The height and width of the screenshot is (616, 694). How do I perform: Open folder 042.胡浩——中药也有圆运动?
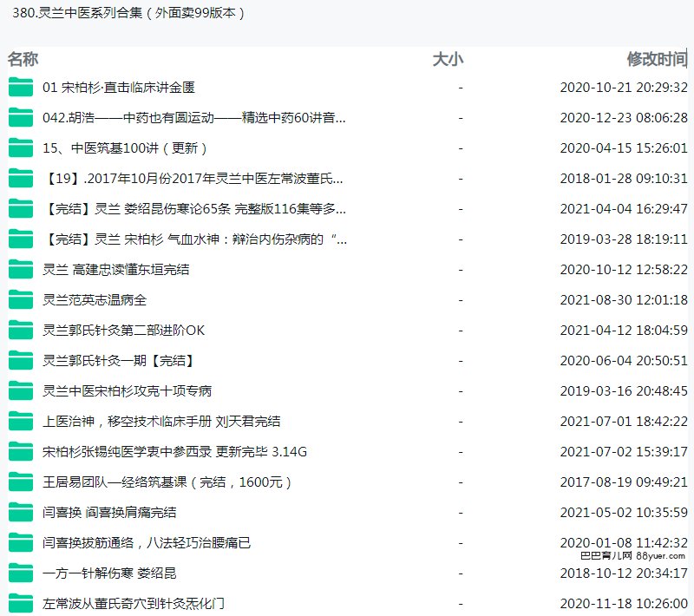[x=193, y=118]
